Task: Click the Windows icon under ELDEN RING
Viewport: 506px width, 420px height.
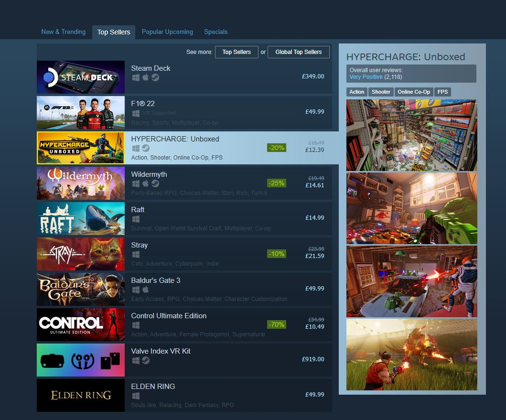Action: (136, 396)
